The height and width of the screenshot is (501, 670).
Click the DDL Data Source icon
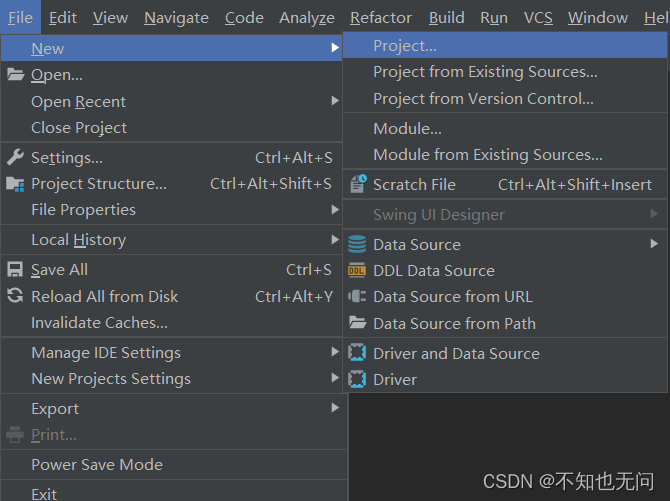pyautogui.click(x=357, y=270)
